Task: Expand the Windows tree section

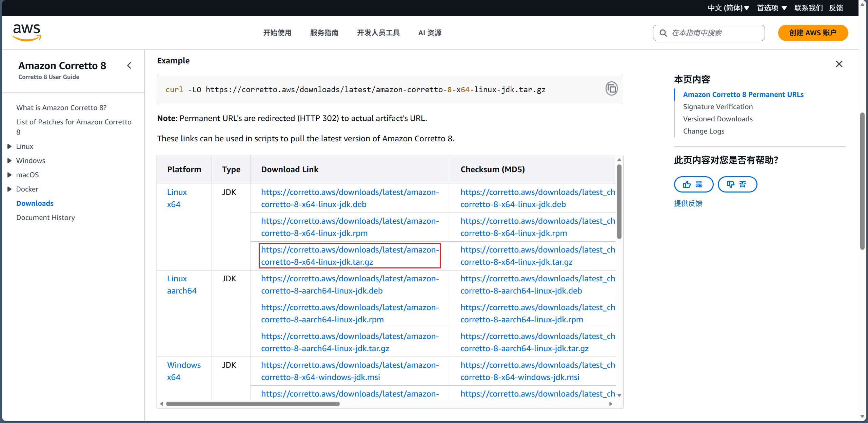Action: coord(9,161)
